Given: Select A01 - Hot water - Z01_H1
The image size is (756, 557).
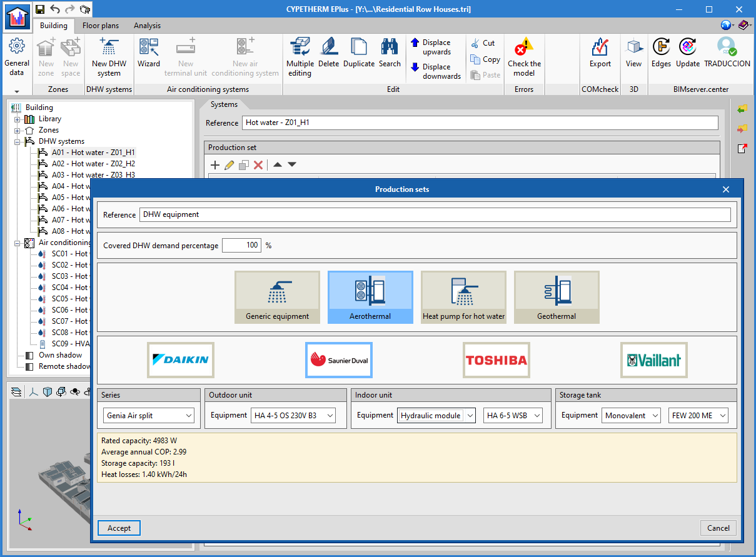Looking at the screenshot, I should [x=93, y=153].
